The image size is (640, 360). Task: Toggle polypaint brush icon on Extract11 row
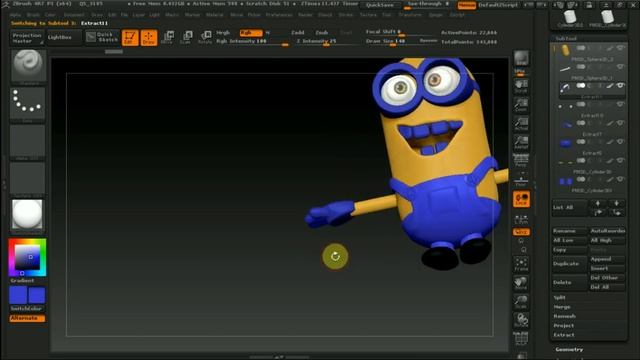pos(609,86)
